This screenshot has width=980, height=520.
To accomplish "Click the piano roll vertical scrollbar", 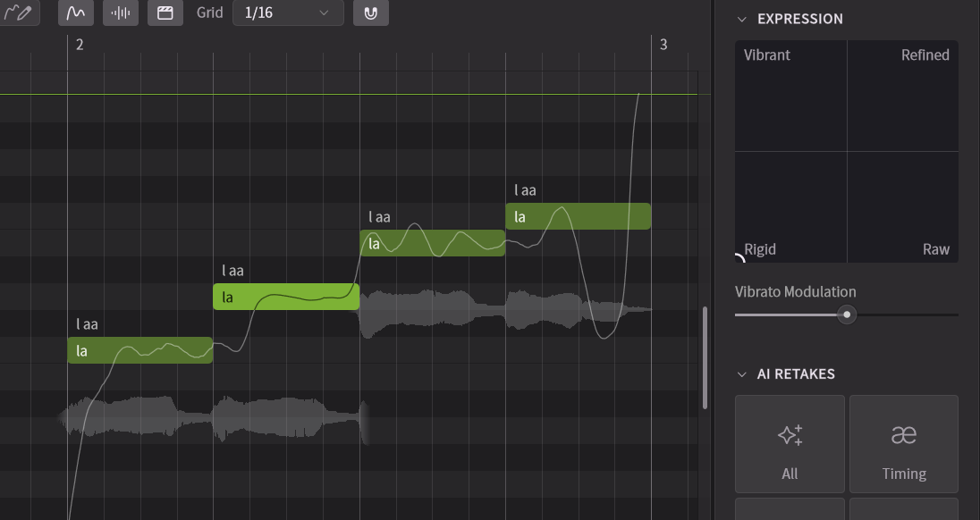I will pos(705,357).
